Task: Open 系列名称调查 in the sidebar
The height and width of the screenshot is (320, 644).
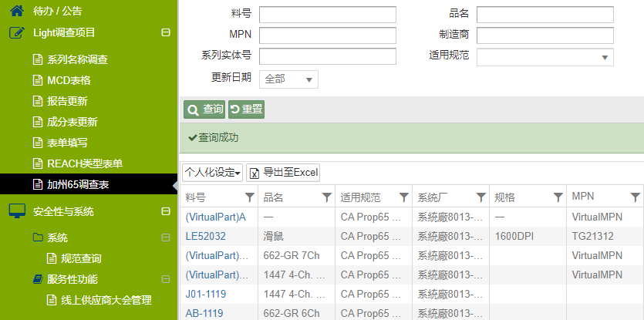Action: pos(77,59)
